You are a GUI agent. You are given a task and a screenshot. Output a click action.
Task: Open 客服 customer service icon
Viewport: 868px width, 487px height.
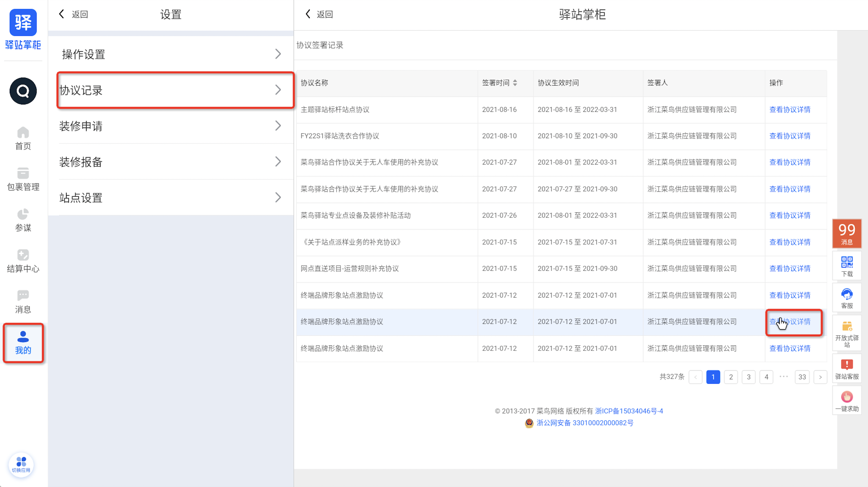tap(847, 298)
